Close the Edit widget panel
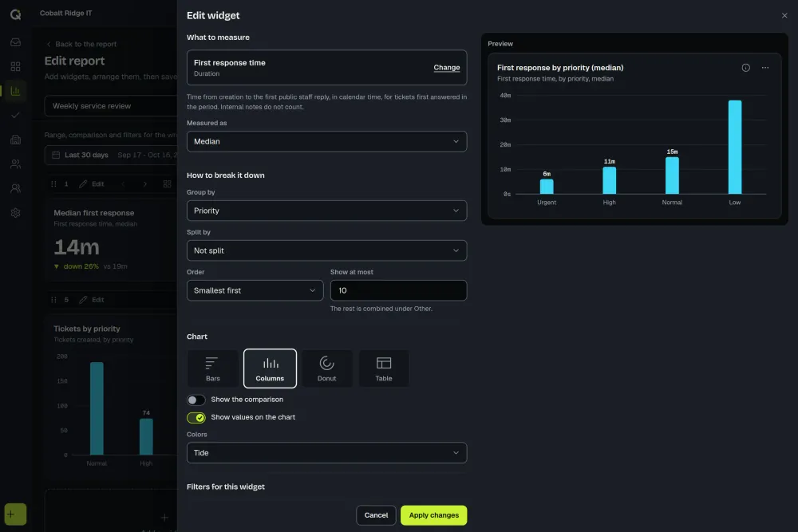This screenshot has height=532, width=798. (784, 16)
